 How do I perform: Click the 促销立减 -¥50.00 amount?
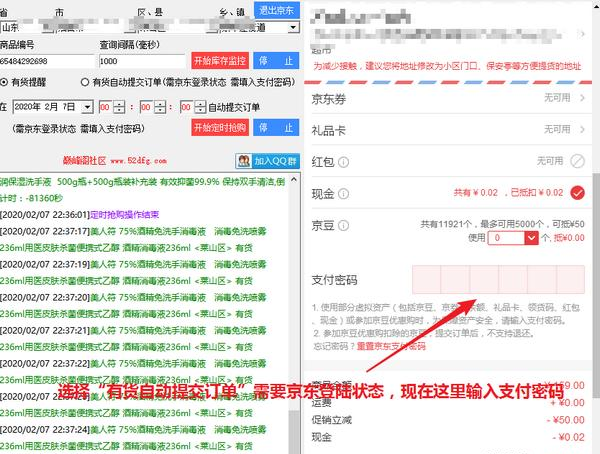[566, 420]
